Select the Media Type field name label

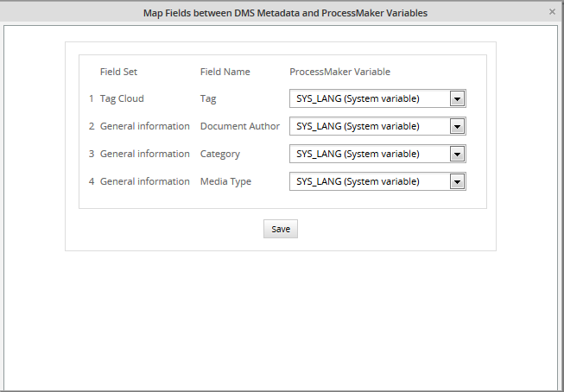coord(225,182)
